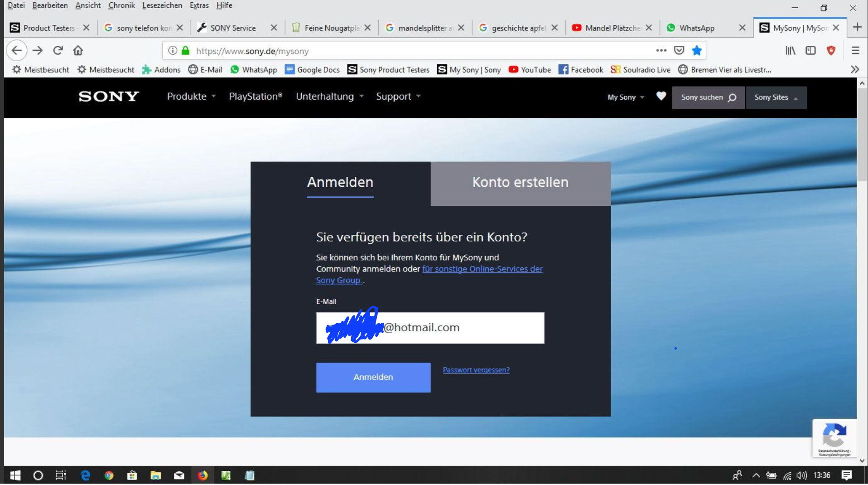Viewport: 868px width, 485px height.
Task: Open the Library icon in toolbar
Action: (x=791, y=50)
